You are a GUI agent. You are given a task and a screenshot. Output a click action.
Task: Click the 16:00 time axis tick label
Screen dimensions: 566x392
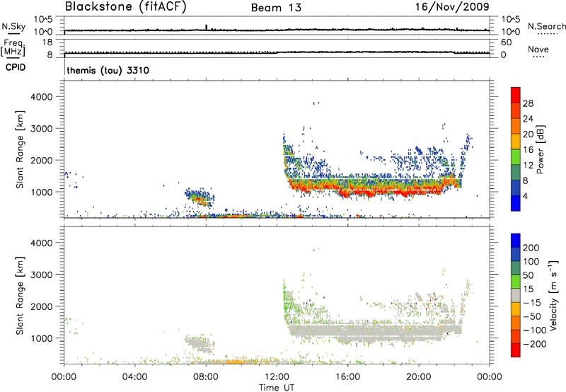point(347,377)
